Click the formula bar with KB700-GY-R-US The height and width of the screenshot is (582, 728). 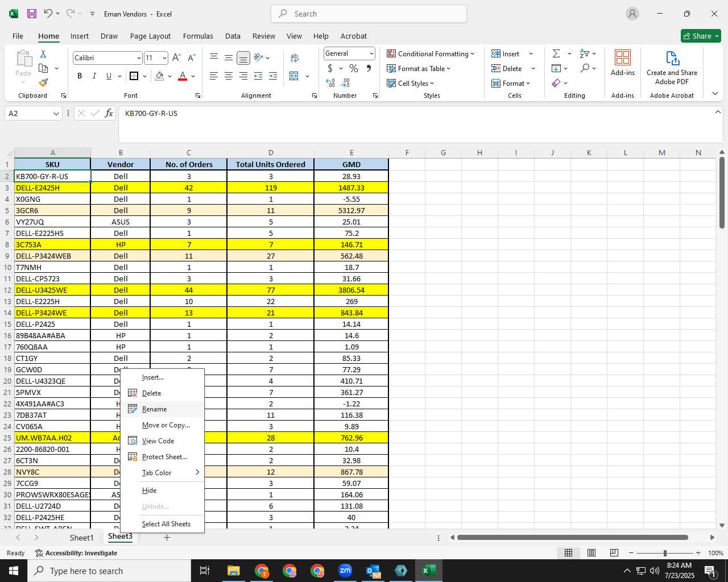point(420,123)
